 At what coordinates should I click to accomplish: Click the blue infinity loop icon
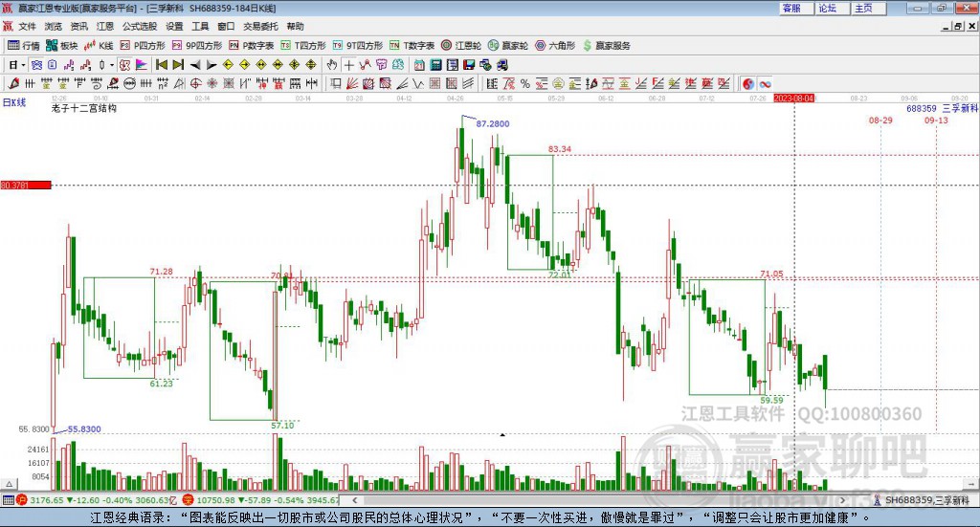click(765, 83)
